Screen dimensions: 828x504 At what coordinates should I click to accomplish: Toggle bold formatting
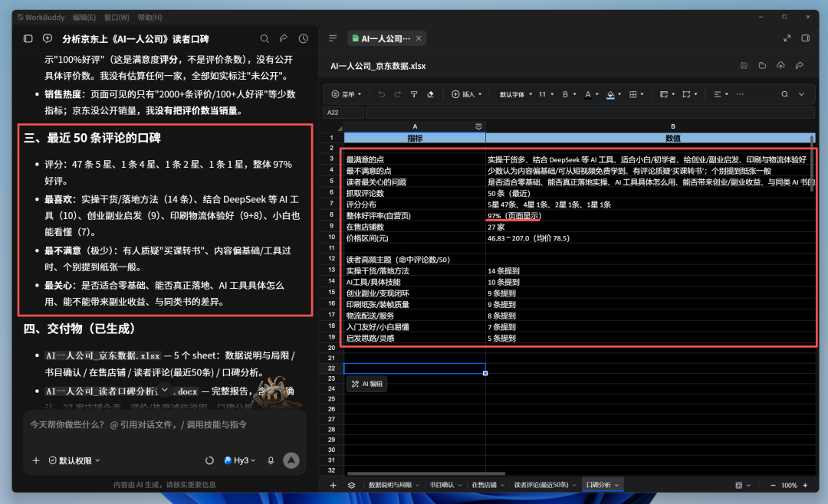coord(565,94)
